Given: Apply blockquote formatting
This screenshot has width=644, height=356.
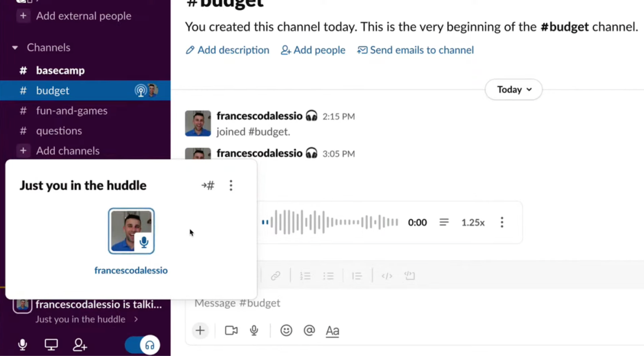Looking at the screenshot, I should (357, 276).
